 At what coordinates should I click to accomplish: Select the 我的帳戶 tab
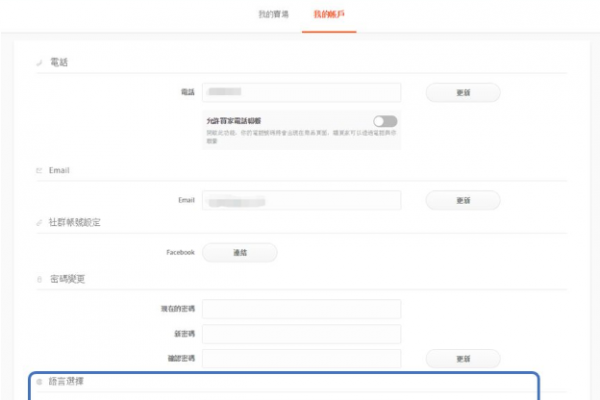click(329, 15)
